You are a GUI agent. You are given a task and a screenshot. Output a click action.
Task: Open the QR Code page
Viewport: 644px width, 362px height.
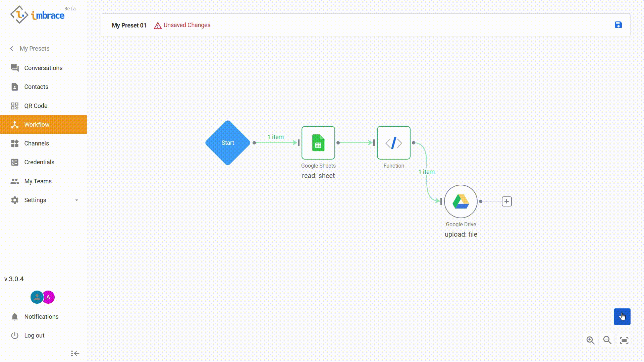[x=43, y=106]
